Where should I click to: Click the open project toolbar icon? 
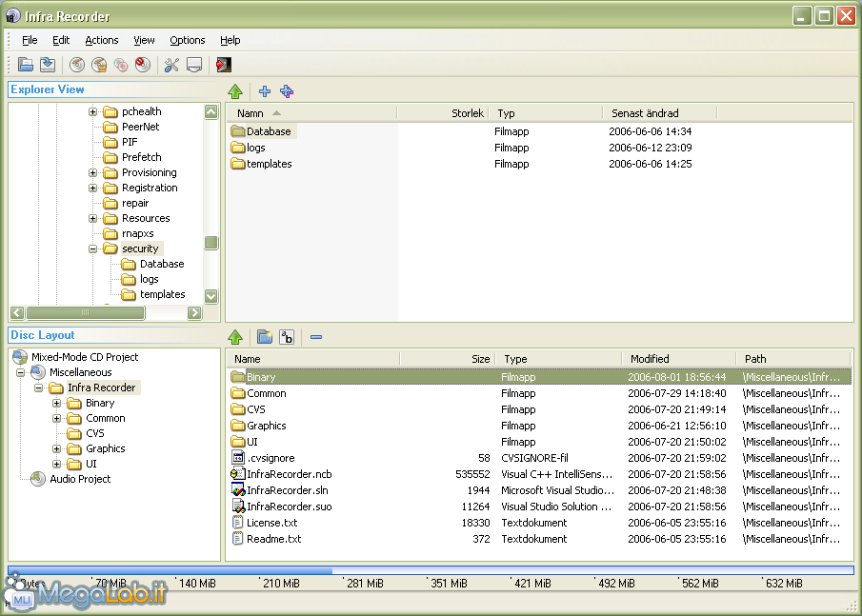26,65
